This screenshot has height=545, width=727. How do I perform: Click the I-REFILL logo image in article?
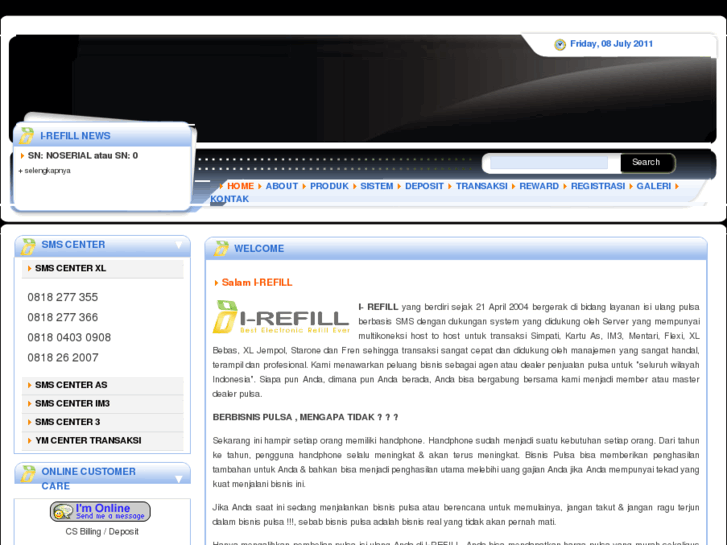281,317
